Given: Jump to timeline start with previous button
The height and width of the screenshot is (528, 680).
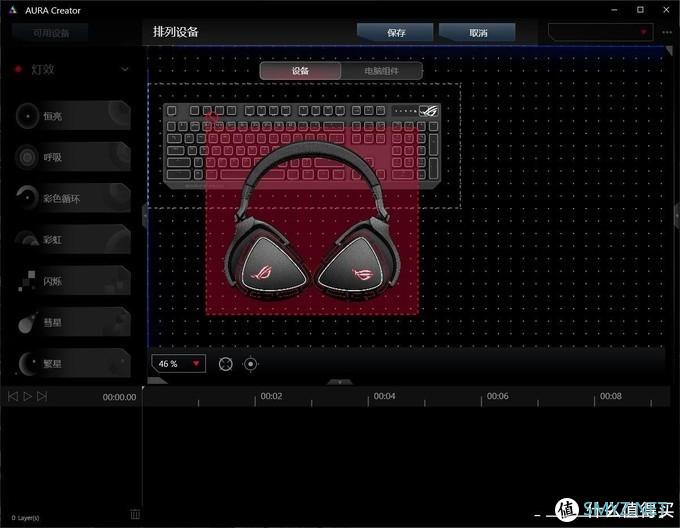Looking at the screenshot, I should pyautogui.click(x=13, y=396).
